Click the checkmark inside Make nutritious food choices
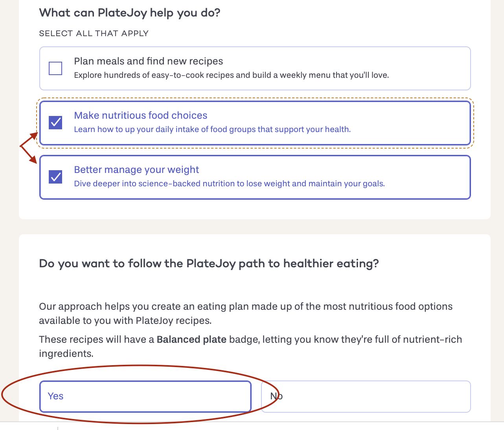Screen dimensions: 504x430 (55, 123)
